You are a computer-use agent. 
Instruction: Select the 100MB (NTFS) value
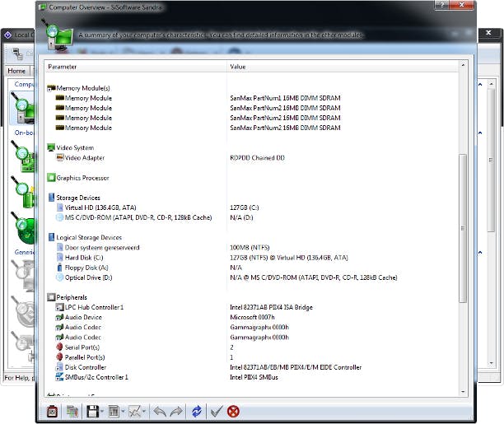250,248
